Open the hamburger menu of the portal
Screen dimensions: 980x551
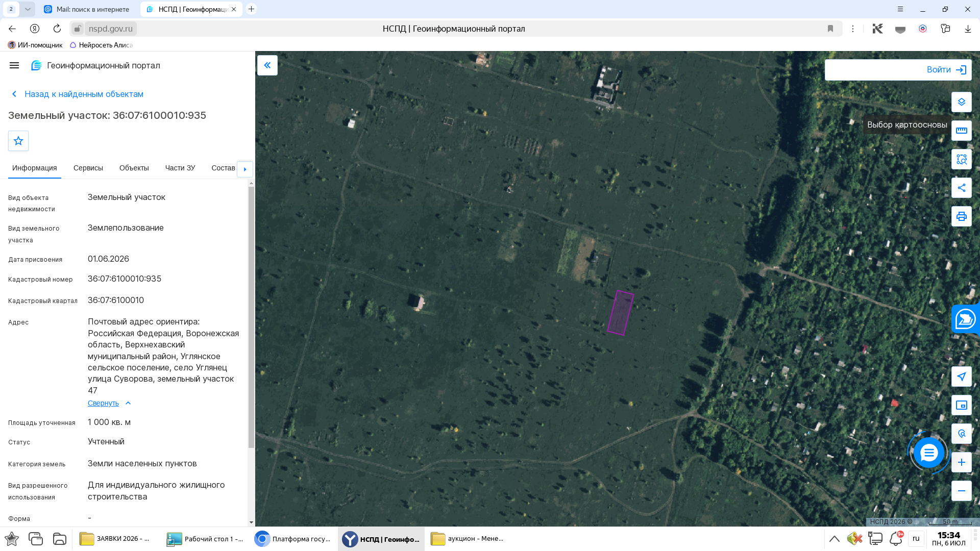click(14, 65)
